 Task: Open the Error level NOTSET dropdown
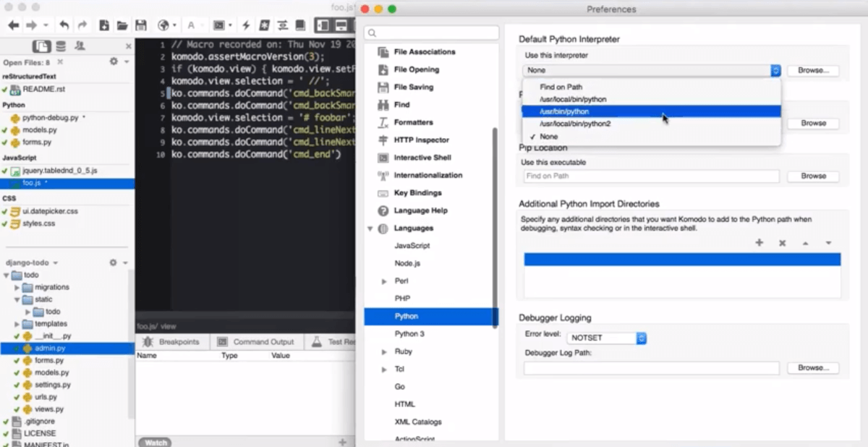pyautogui.click(x=607, y=338)
